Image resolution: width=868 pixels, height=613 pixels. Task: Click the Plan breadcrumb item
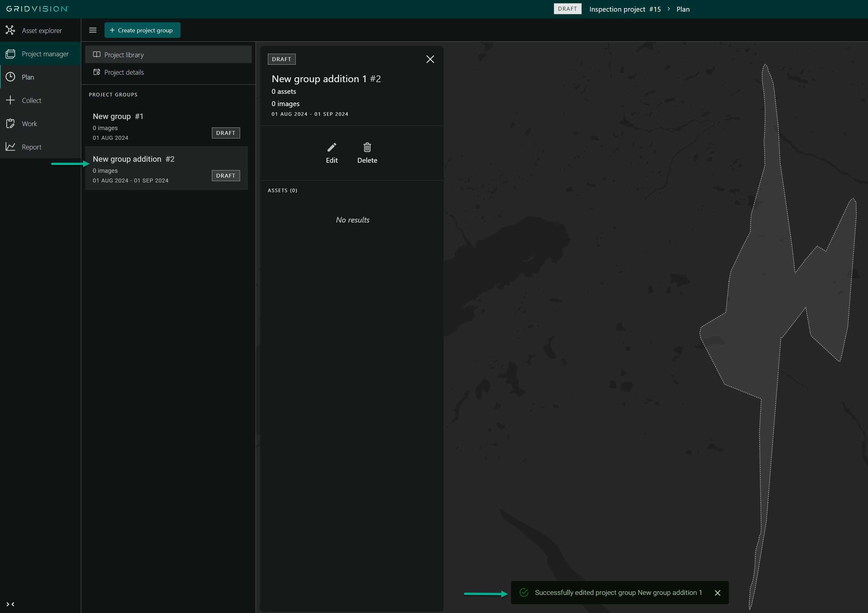tap(683, 9)
